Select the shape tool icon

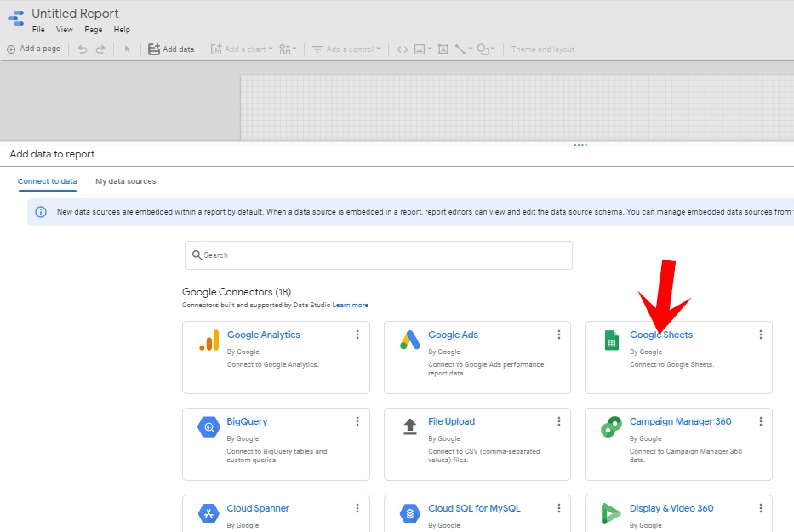coord(483,49)
